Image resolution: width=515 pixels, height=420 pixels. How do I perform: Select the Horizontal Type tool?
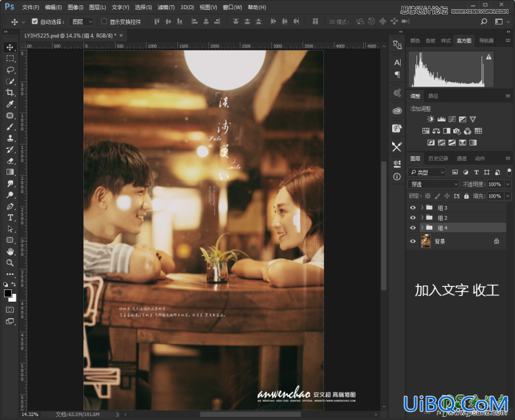[10, 218]
